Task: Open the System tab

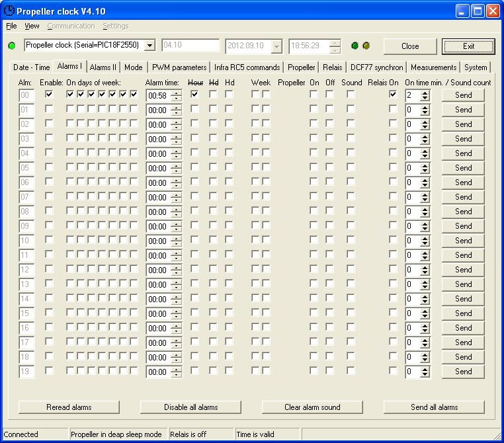Action: [x=476, y=67]
